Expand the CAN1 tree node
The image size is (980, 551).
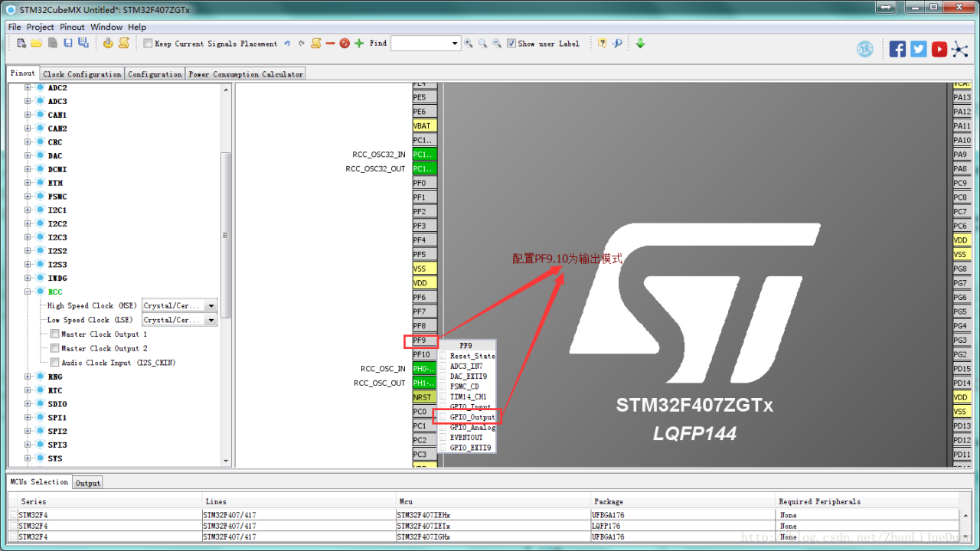pos(28,115)
